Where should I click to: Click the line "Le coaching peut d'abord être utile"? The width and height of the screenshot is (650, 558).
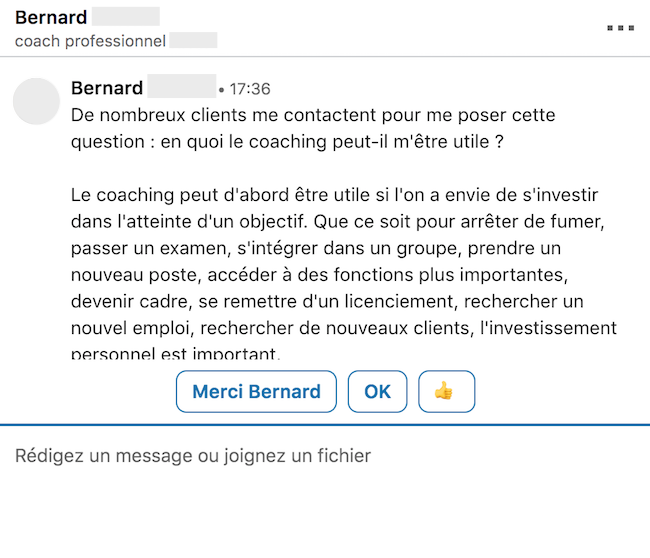[335, 194]
